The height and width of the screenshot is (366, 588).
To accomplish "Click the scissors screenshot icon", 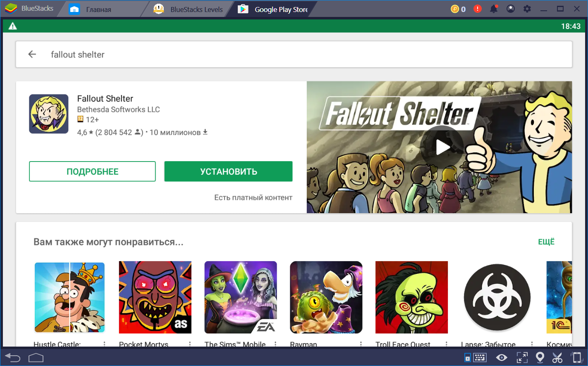I will (557, 357).
